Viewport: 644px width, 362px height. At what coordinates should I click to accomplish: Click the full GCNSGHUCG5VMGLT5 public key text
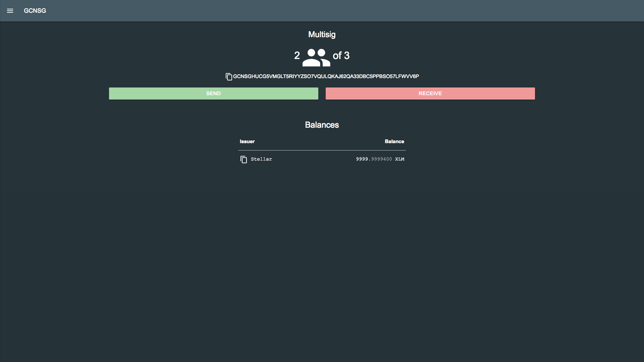coord(326,76)
